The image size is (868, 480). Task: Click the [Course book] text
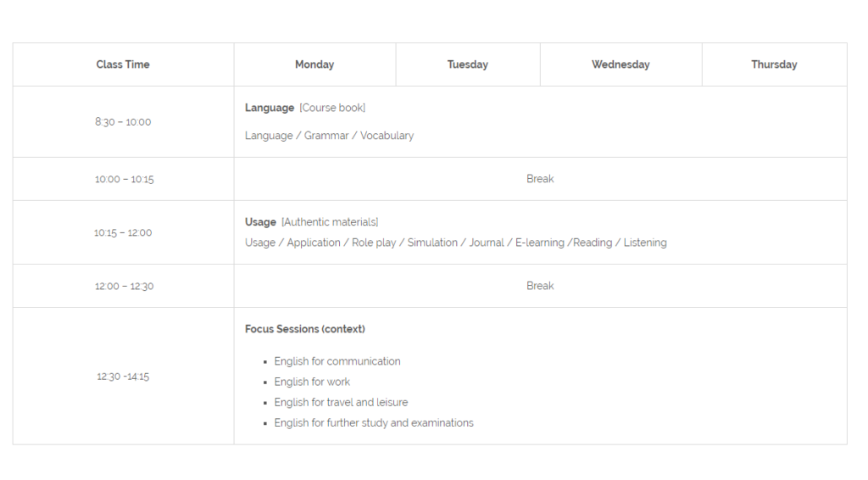(x=332, y=108)
